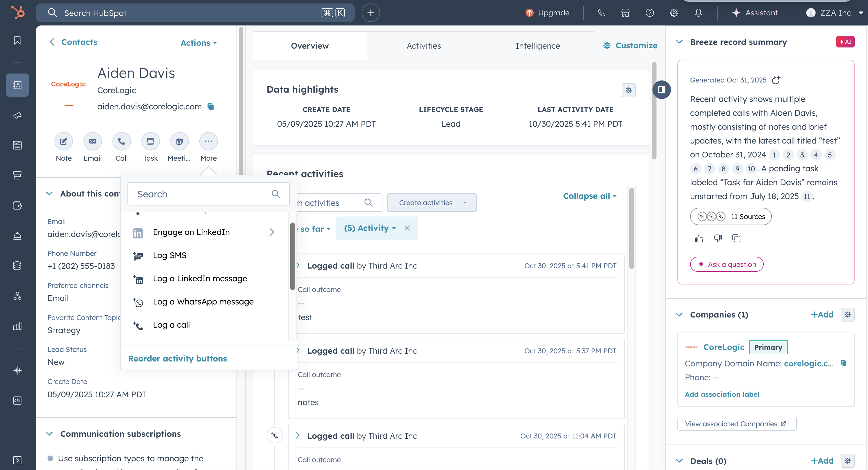Open the marketplace icon in top bar
The width and height of the screenshot is (868, 470).
[626, 13]
